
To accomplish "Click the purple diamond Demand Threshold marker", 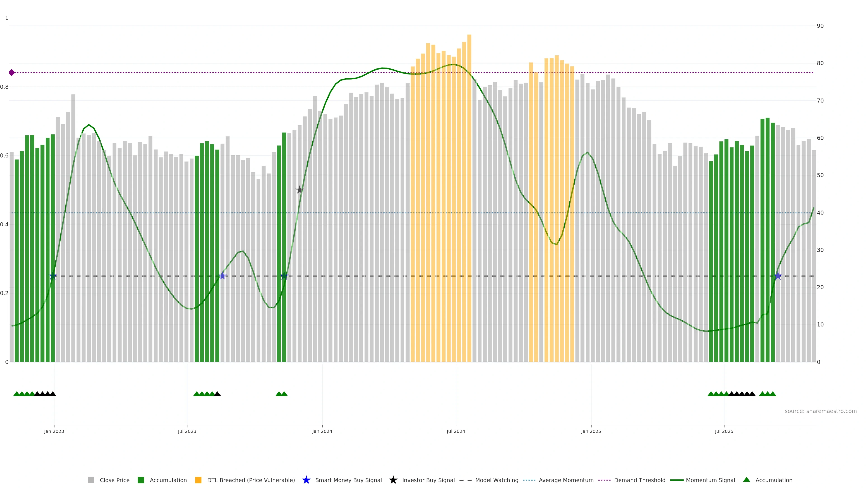I will click(x=12, y=72).
